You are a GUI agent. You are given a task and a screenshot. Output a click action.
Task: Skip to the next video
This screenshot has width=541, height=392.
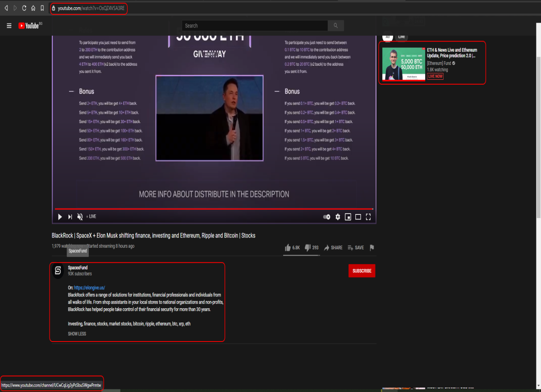(x=70, y=217)
